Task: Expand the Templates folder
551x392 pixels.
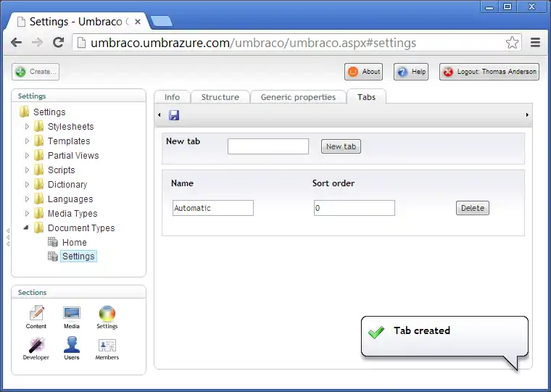Action: [x=27, y=141]
